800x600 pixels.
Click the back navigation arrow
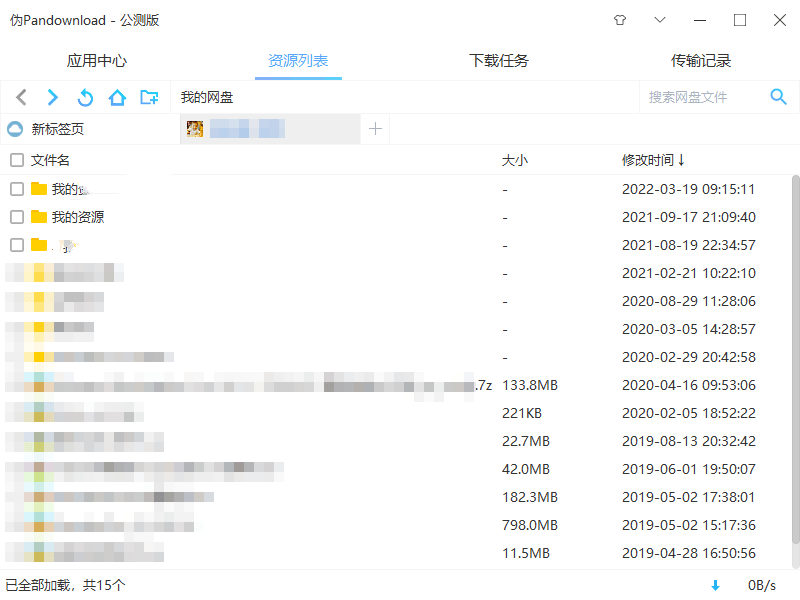[22, 97]
